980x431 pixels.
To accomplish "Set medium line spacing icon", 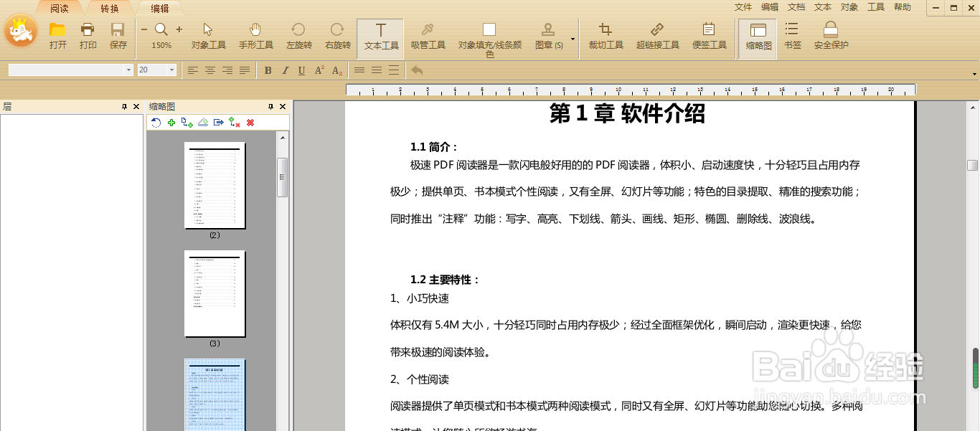I will click(377, 70).
